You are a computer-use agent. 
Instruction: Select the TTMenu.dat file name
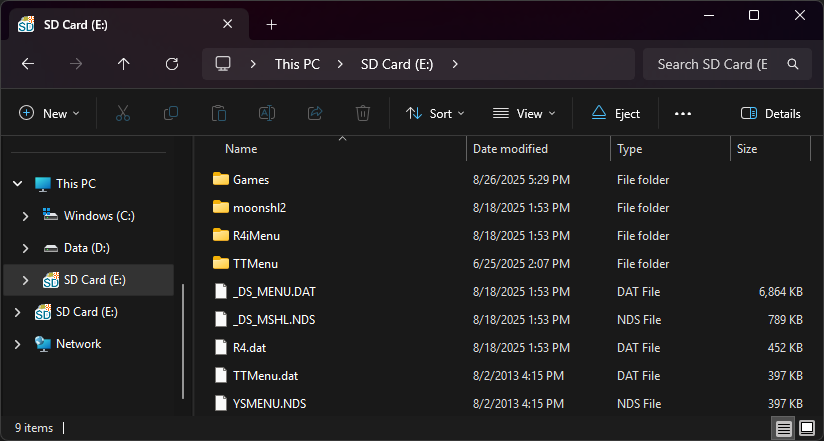pos(265,376)
